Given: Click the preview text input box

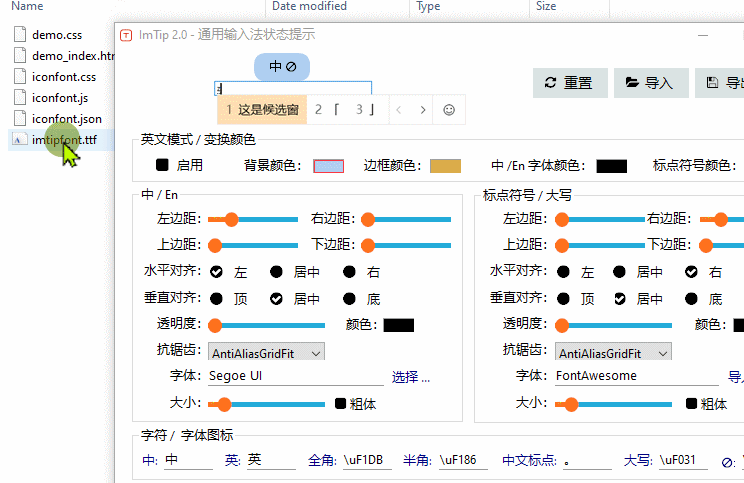Looking at the screenshot, I should click(293, 88).
